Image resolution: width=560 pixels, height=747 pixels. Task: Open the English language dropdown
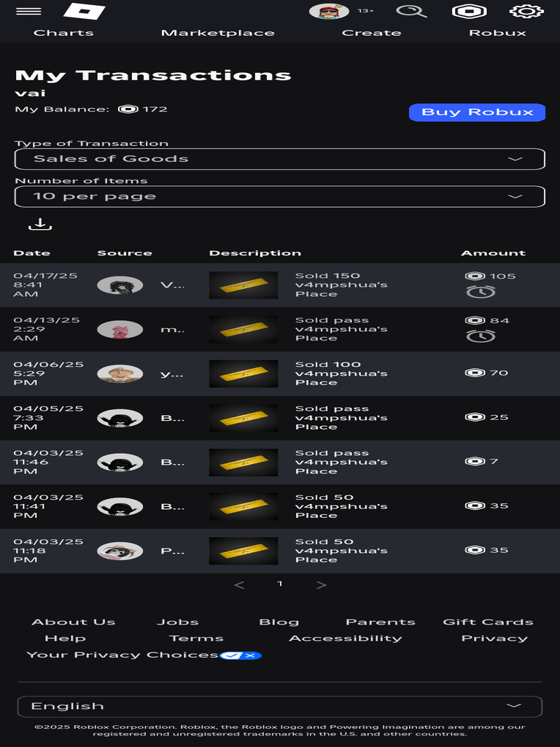(x=280, y=706)
